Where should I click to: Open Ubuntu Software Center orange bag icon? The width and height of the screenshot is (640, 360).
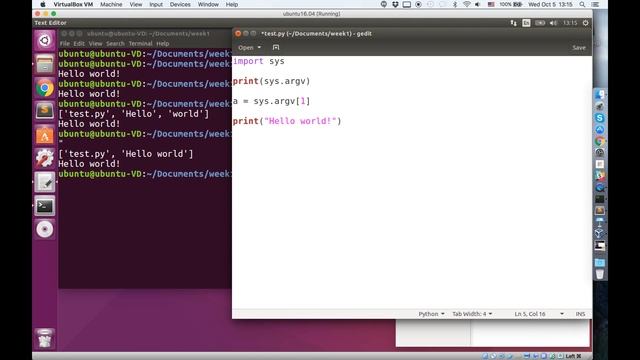[44, 135]
